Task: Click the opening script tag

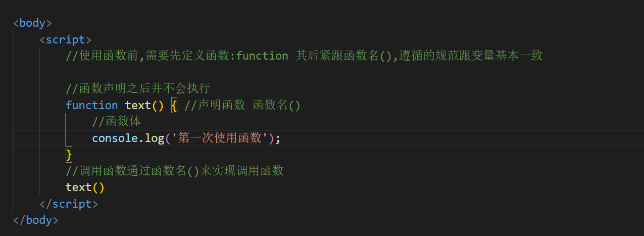Action: click(66, 39)
